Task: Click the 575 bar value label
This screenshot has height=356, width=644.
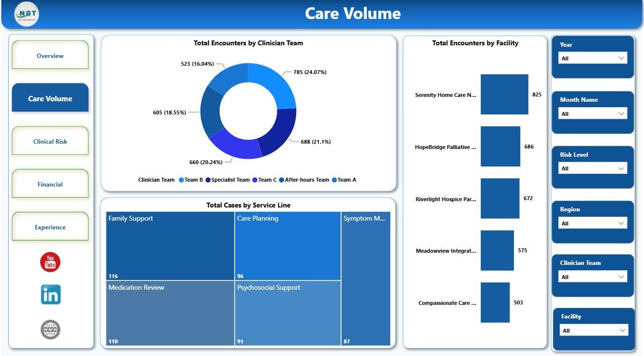Action: 522,250
